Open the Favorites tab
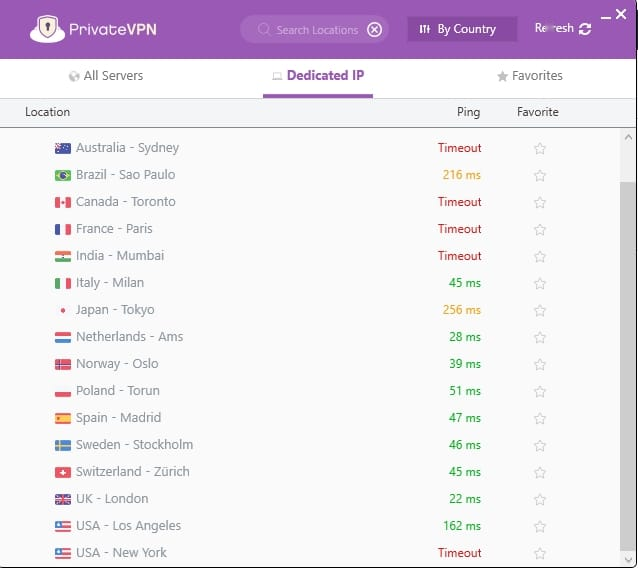This screenshot has width=638, height=569. 530,76
